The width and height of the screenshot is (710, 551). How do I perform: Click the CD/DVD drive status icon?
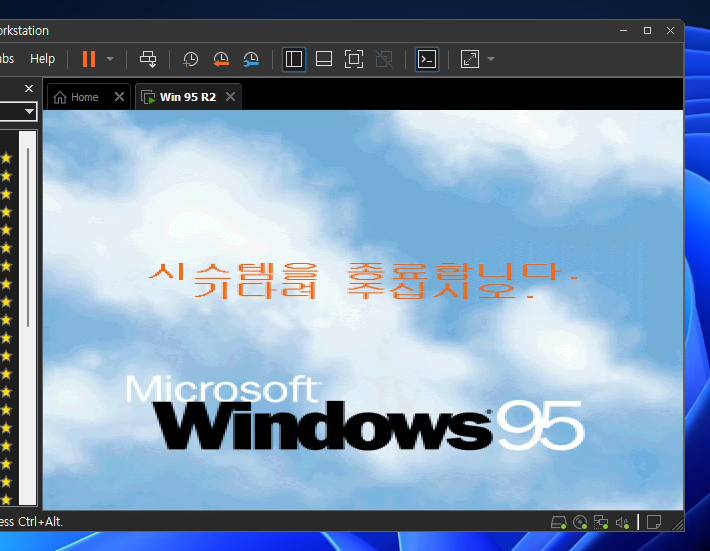(x=580, y=522)
